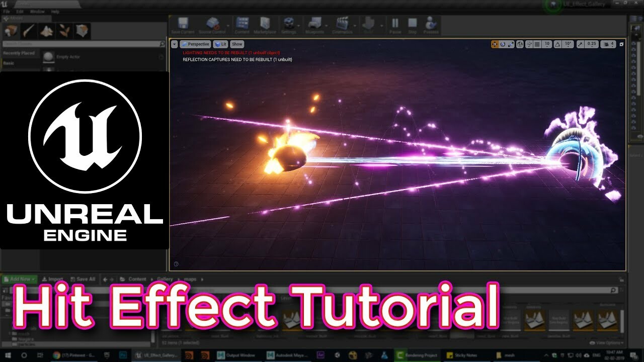Open the Content browser toolbar icon
Image resolution: width=644 pixels, height=362 pixels.
(x=242, y=25)
